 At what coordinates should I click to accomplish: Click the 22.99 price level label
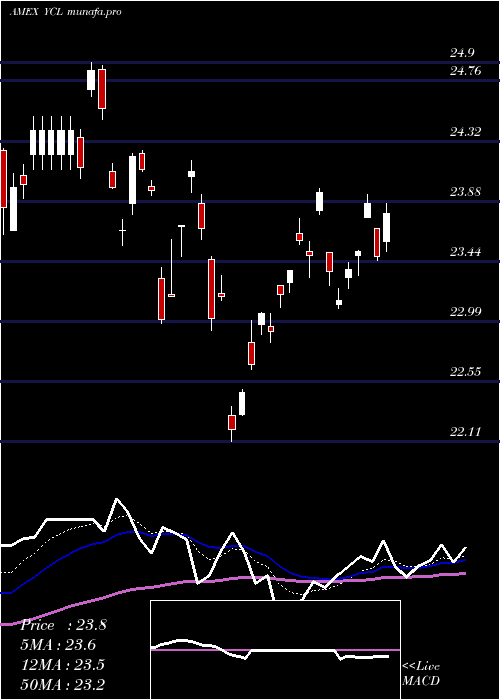point(465,312)
